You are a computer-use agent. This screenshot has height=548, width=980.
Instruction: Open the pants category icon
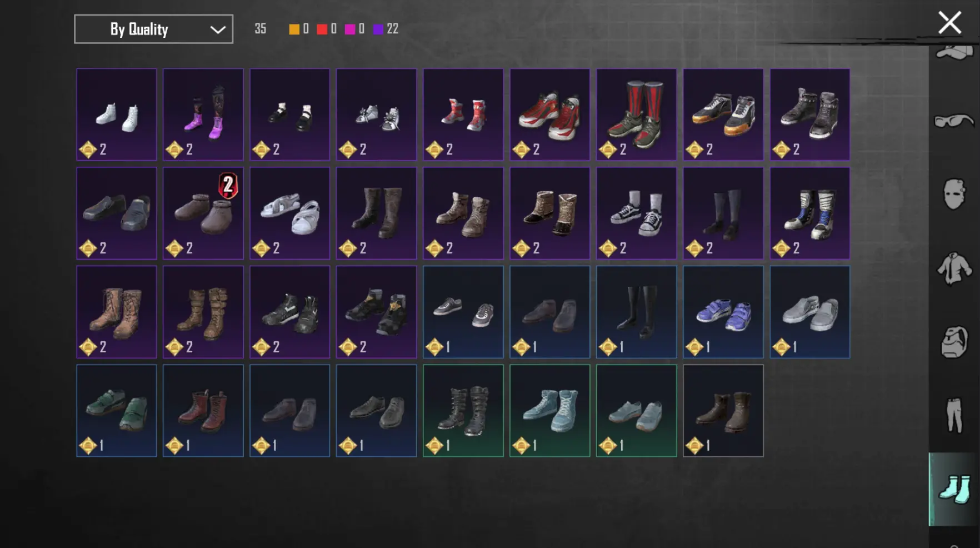(954, 415)
